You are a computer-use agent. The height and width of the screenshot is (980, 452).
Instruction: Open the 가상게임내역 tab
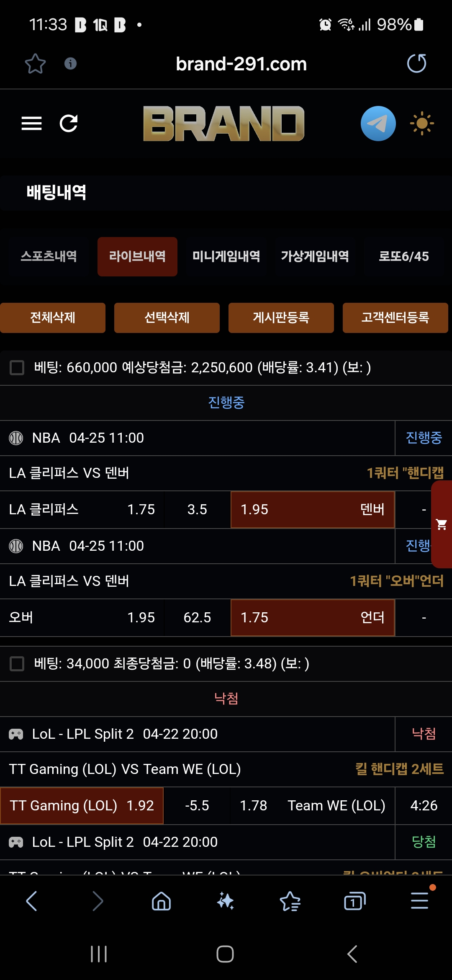pyautogui.click(x=315, y=256)
